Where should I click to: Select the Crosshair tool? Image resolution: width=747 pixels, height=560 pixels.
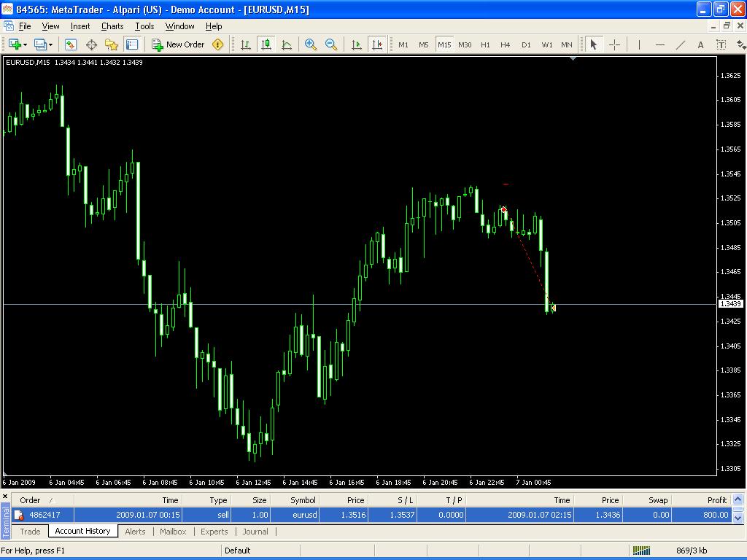614,44
